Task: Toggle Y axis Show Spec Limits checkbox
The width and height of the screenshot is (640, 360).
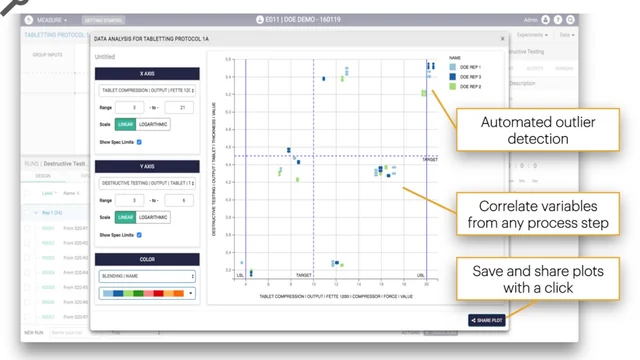Action: point(139,235)
